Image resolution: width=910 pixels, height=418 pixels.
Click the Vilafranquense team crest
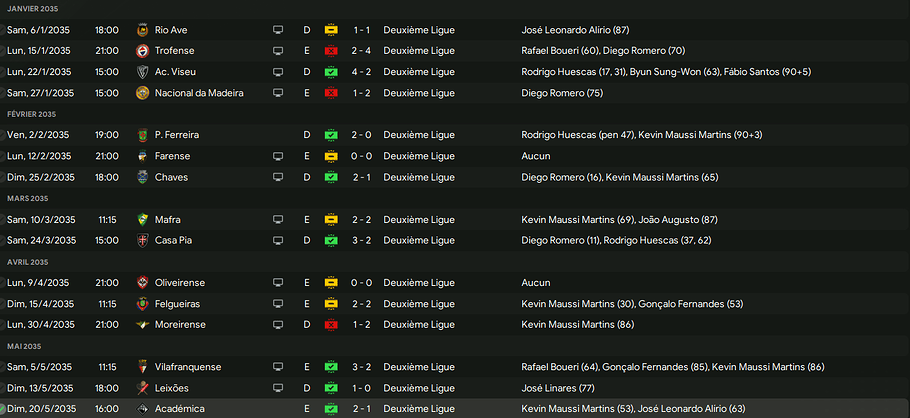(143, 367)
